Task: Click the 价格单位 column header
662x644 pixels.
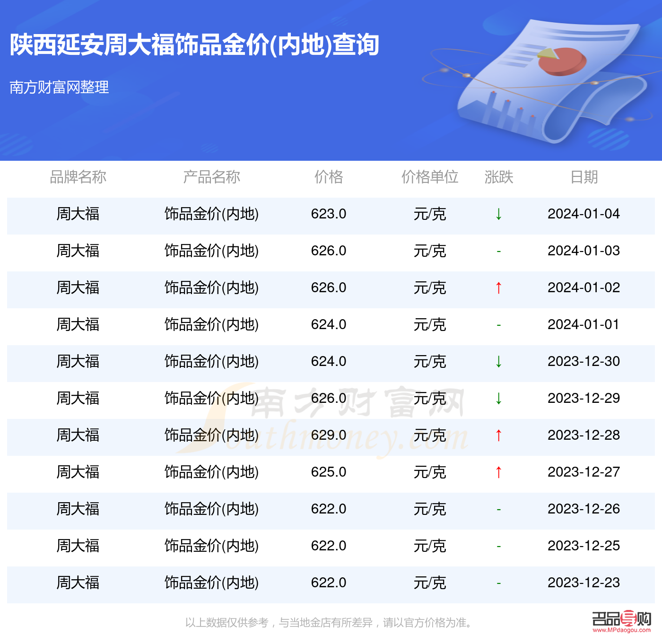Action: tap(430, 177)
